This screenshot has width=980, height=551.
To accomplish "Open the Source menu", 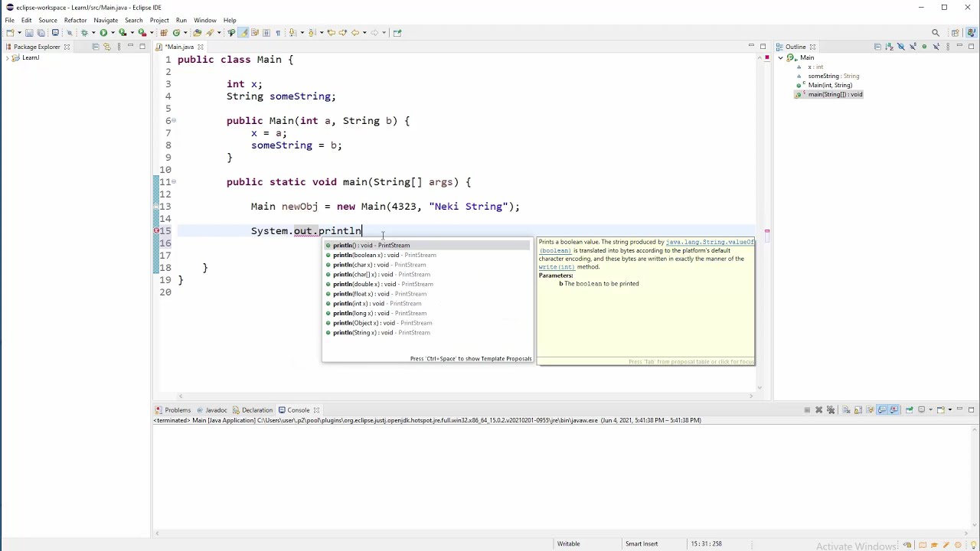I will (47, 20).
